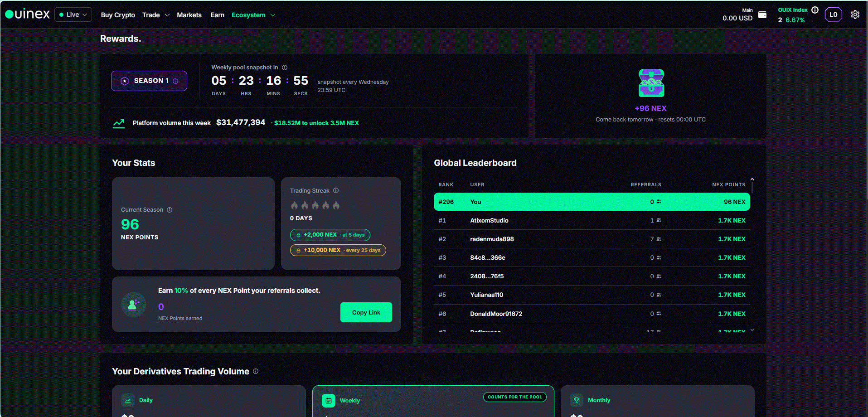Select the Ecosystem menu item
868x417 pixels.
[248, 15]
